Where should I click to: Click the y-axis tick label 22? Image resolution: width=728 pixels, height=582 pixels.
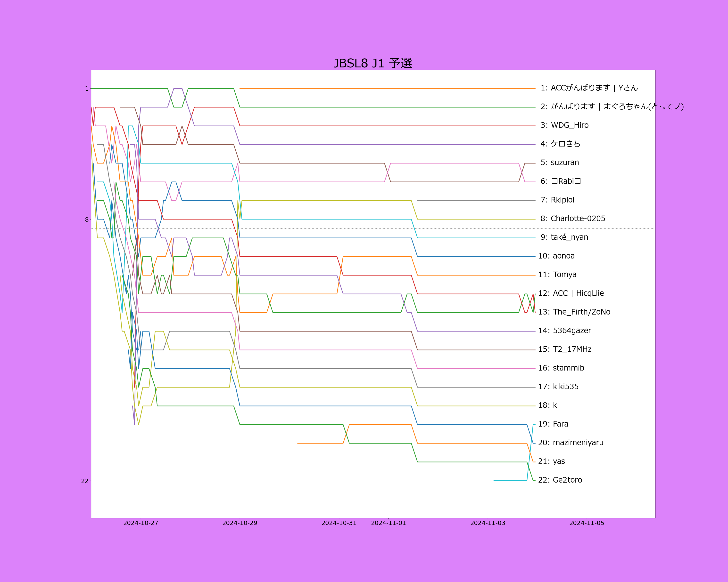coord(84,481)
